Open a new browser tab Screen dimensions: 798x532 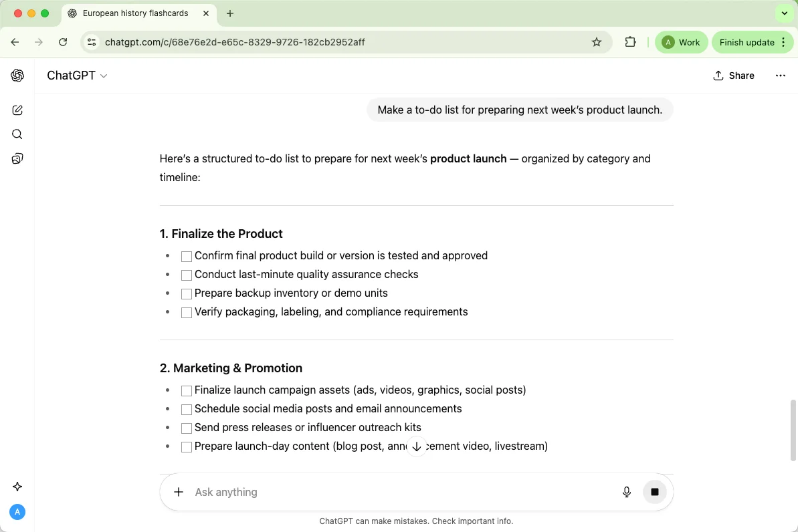point(230,13)
